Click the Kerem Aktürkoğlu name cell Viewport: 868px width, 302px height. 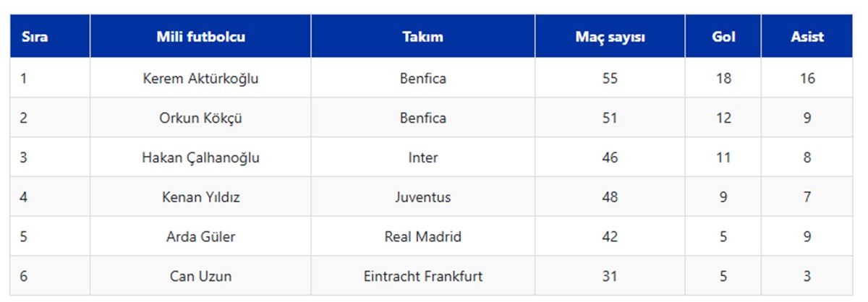200,79
